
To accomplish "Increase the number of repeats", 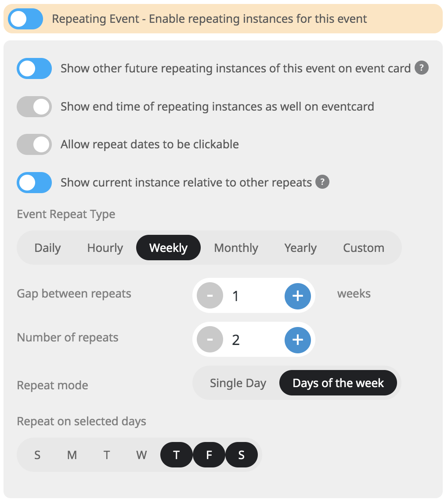I will (x=298, y=340).
